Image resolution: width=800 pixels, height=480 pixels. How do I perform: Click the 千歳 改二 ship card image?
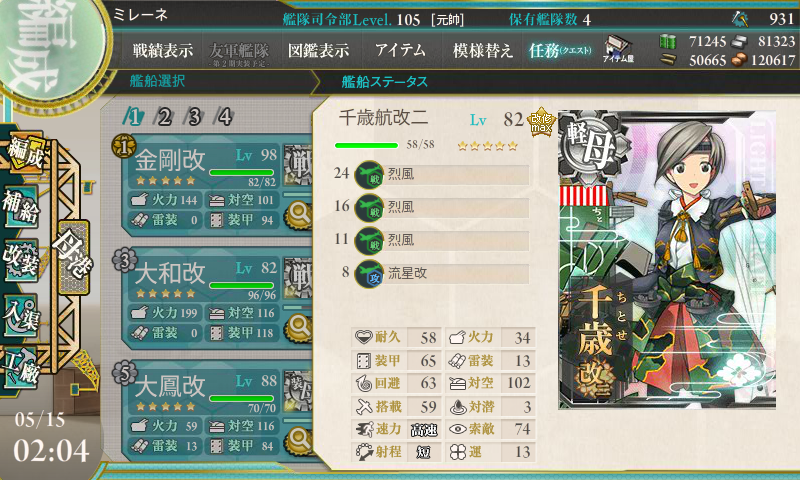667,260
